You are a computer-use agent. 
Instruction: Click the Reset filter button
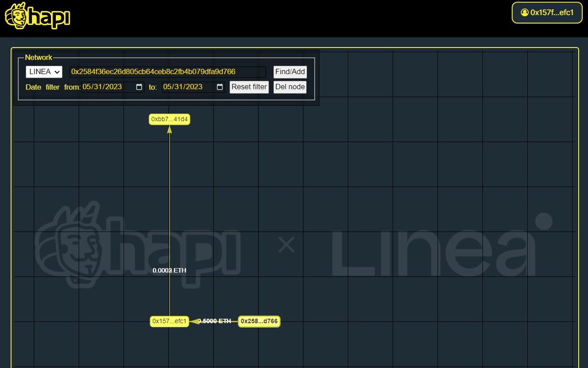(x=249, y=87)
